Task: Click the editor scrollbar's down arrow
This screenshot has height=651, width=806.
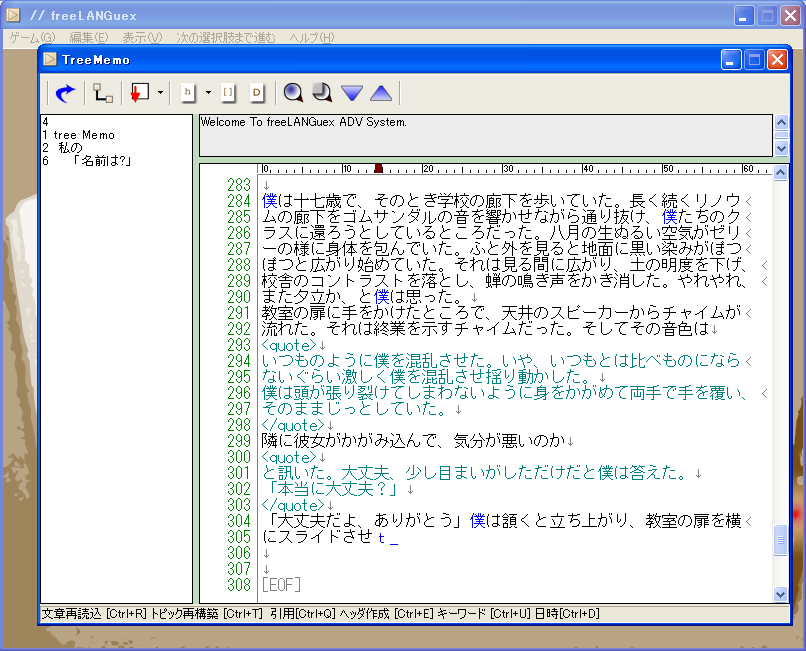Action: tap(781, 594)
